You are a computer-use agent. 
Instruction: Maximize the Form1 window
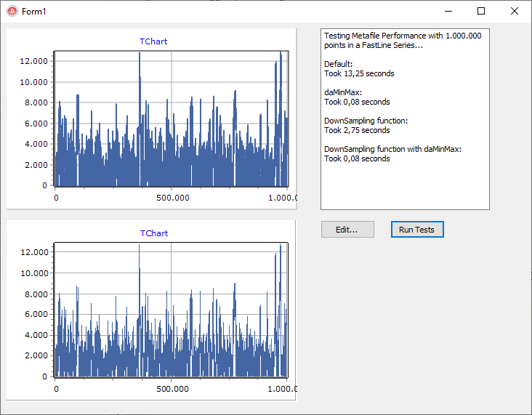tap(481, 11)
